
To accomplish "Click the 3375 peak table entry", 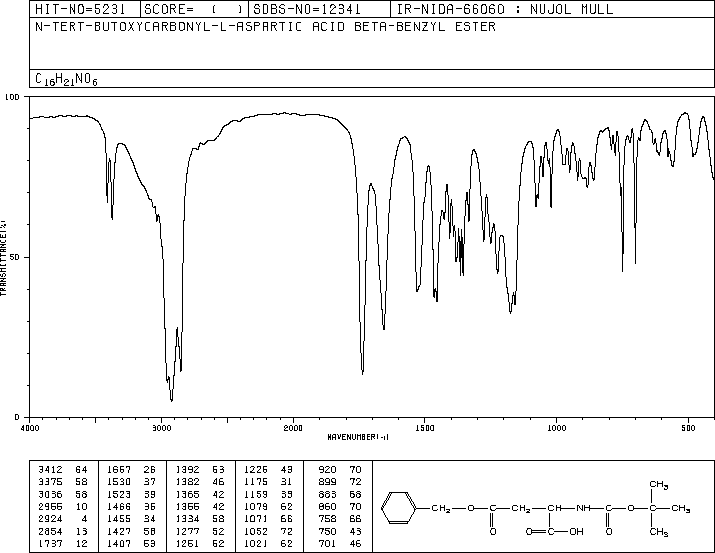I will [63, 481].
